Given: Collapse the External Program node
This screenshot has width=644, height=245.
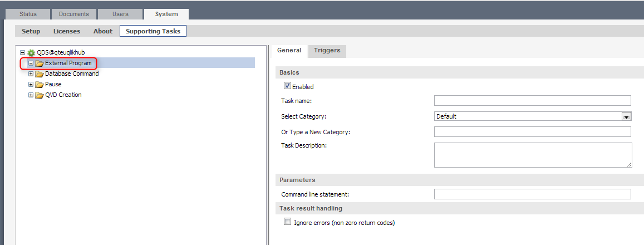Looking at the screenshot, I should click(x=31, y=63).
